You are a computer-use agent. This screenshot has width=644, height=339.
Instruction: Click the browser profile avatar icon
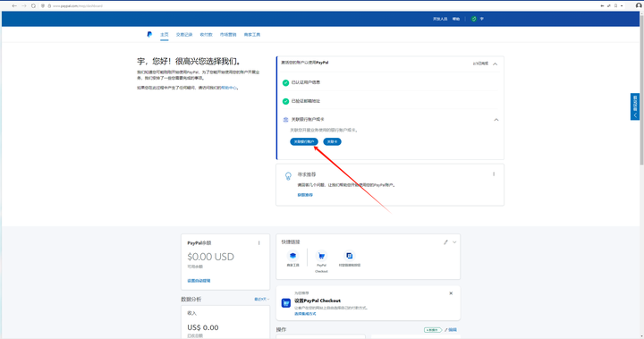(639, 5)
